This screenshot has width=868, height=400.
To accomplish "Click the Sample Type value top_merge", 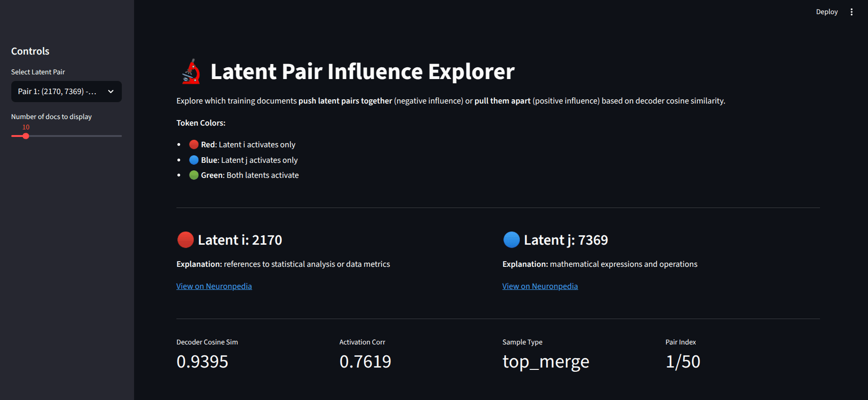I will tap(546, 361).
